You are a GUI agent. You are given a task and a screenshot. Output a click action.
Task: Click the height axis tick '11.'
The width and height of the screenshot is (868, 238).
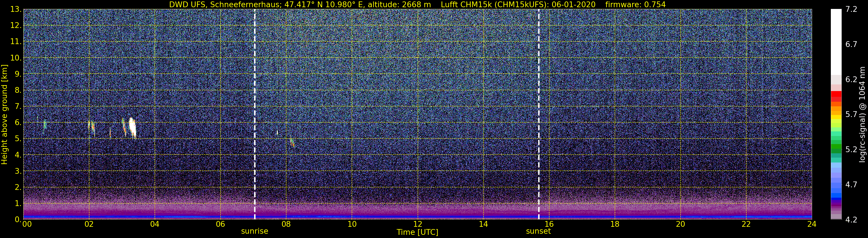click(x=16, y=42)
